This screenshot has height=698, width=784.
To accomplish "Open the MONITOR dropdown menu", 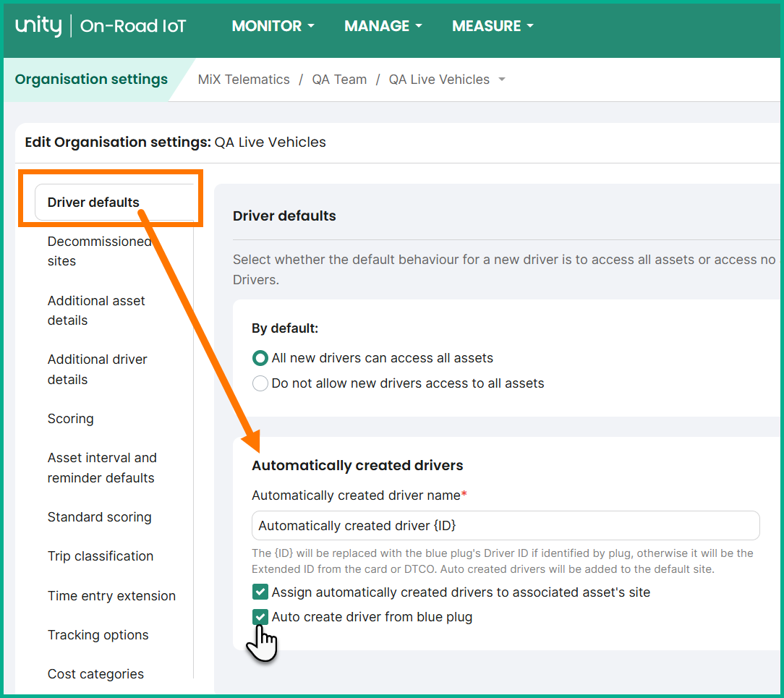I will pos(273,26).
